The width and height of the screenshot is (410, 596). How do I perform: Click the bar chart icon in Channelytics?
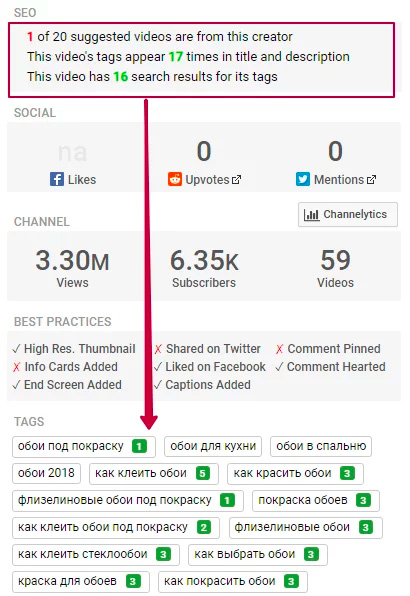(311, 215)
